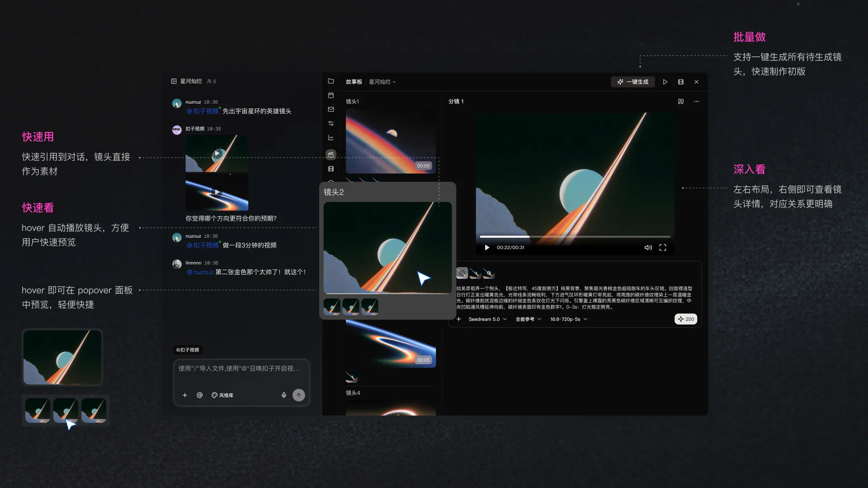Click the quote icon next to 分镜 1
Screen dimensions: 868x488
(x=681, y=102)
